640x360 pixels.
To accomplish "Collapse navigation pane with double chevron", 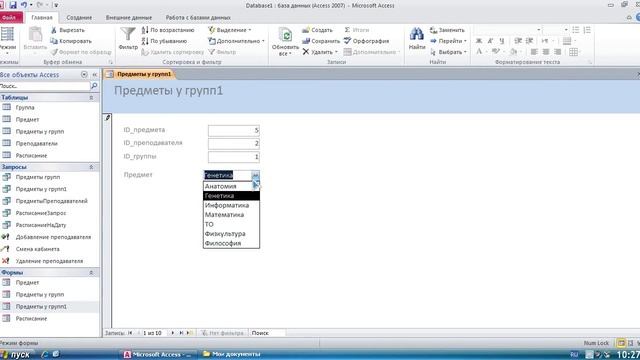I will point(94,75).
